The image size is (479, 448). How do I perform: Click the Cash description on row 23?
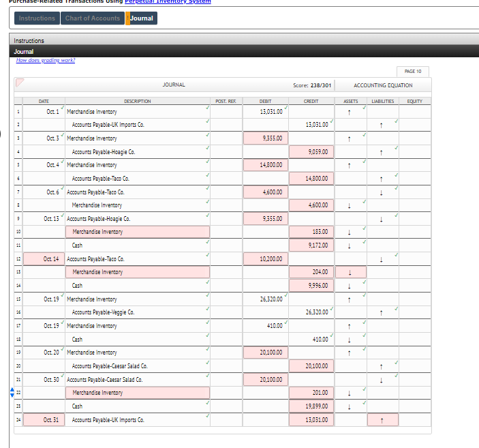77,406
